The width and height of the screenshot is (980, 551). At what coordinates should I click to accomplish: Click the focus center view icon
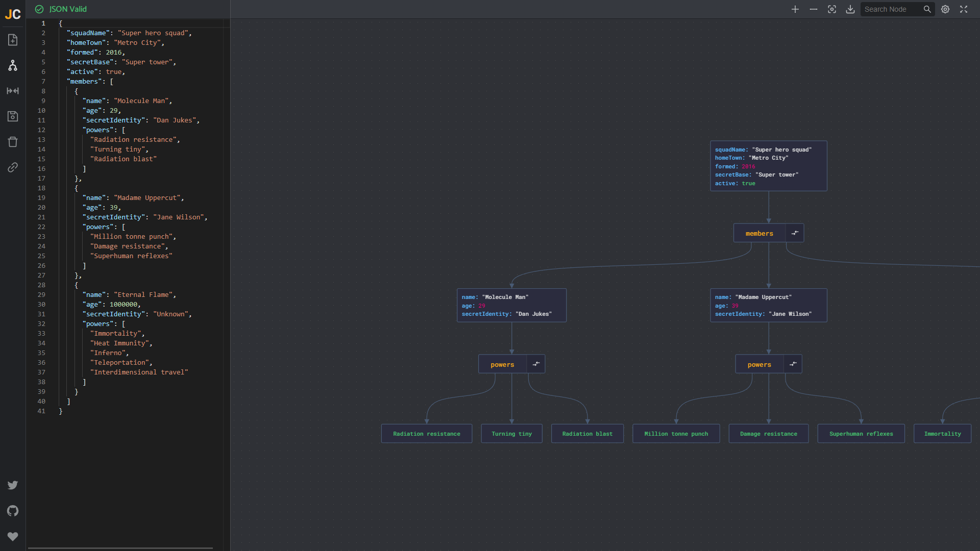coord(832,9)
